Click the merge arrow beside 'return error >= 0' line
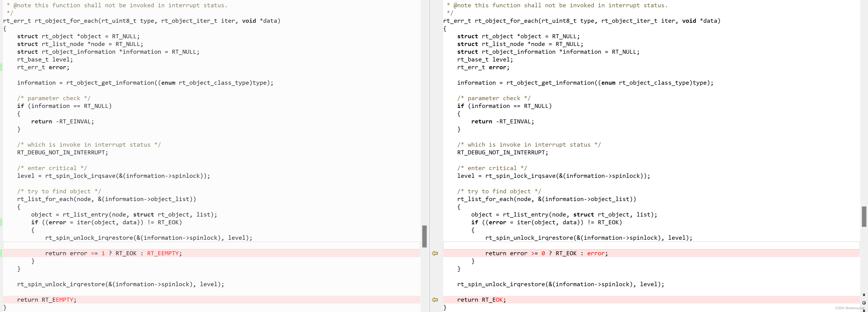Image resolution: width=868 pixels, height=312 pixels. tap(435, 253)
